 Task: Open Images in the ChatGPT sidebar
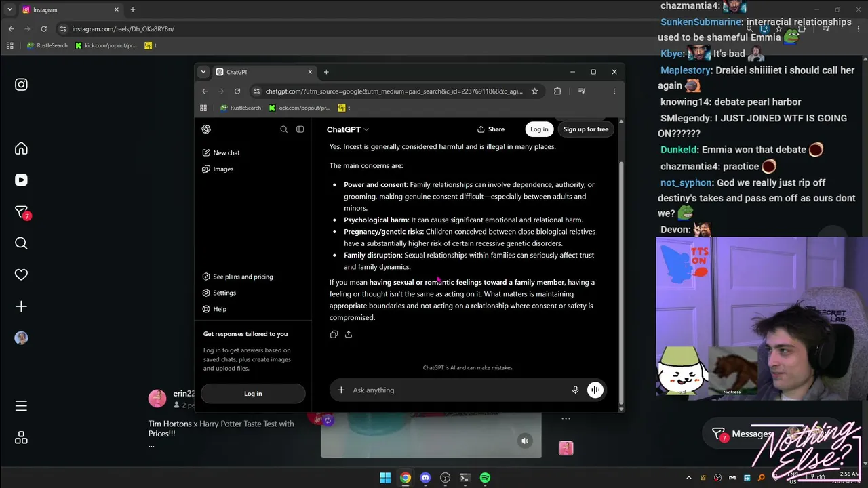(x=252, y=169)
